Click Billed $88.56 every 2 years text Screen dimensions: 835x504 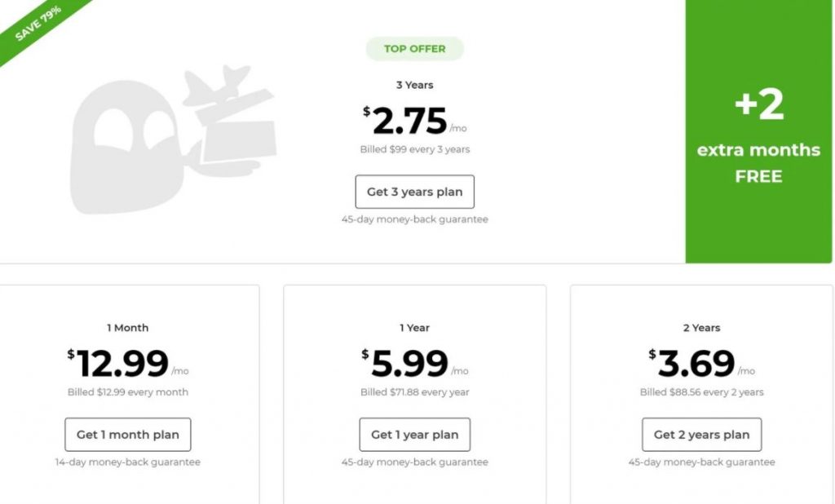click(701, 392)
